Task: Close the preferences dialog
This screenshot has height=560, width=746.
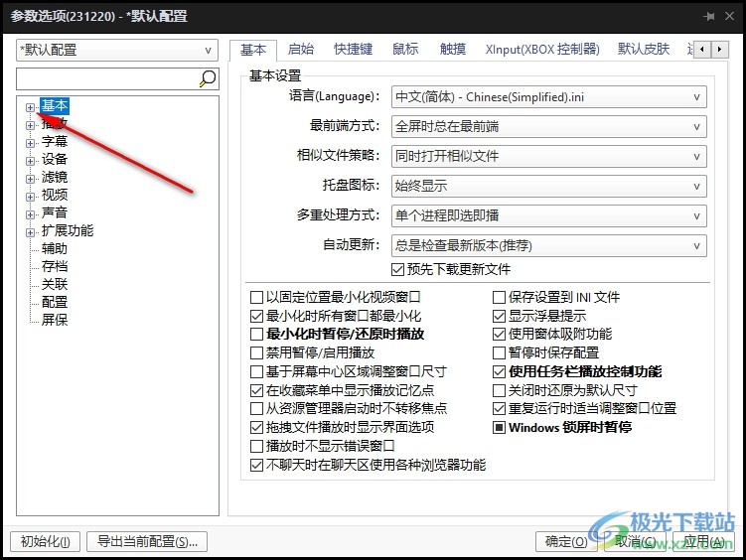Action: (729, 16)
